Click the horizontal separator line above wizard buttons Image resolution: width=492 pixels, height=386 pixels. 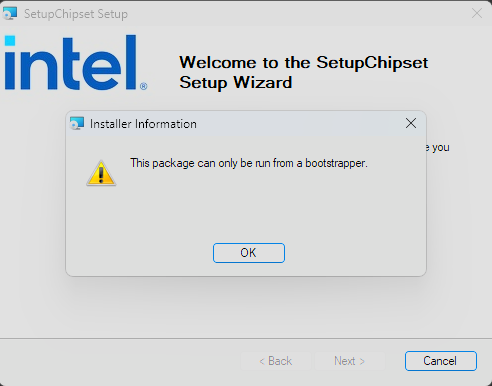click(246, 339)
